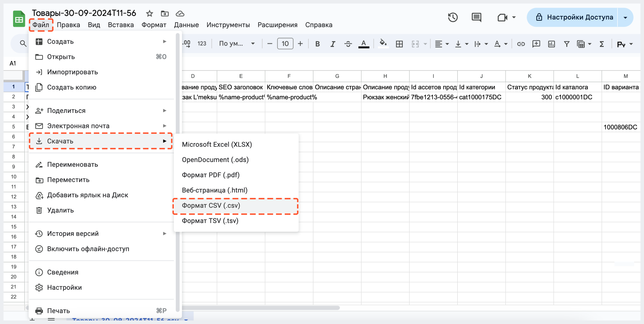This screenshot has height=324, width=644.
Task: Toggle bold formatting
Action: click(x=317, y=44)
